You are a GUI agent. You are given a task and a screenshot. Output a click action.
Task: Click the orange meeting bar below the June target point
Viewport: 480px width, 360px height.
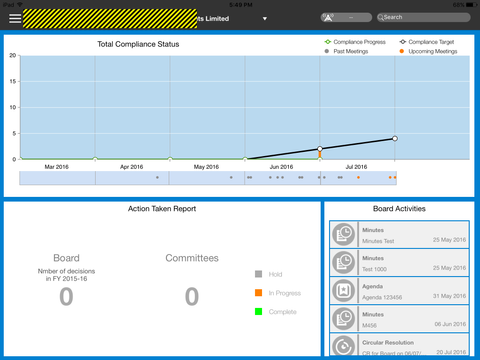pos(320,155)
